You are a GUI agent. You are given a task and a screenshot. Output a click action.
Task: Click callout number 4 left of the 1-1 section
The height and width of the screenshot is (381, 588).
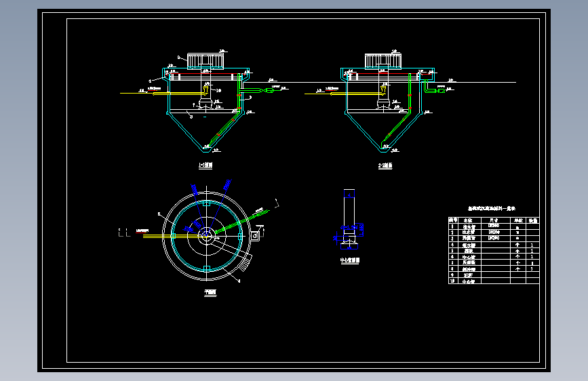click(x=150, y=81)
